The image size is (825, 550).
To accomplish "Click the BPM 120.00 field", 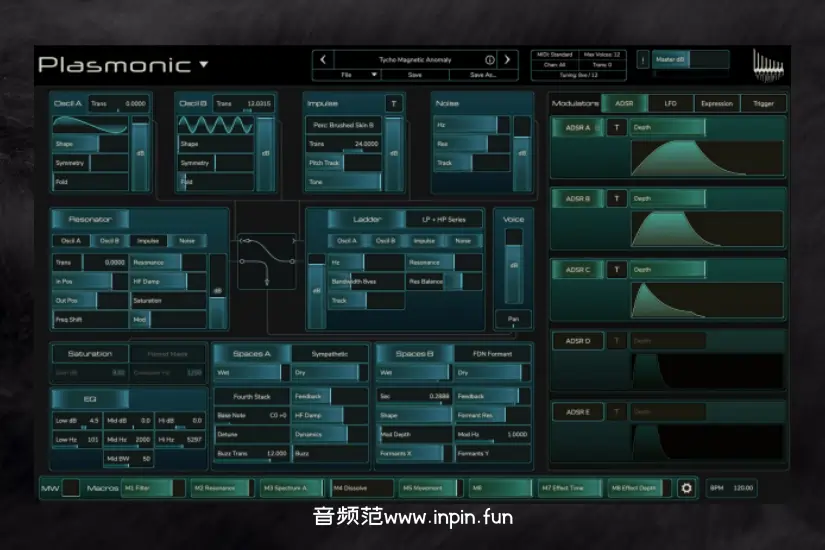I will [731, 488].
